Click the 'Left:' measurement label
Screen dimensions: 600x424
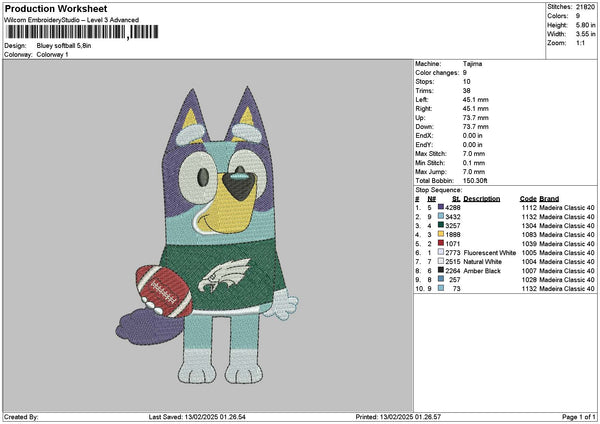[x=422, y=100]
